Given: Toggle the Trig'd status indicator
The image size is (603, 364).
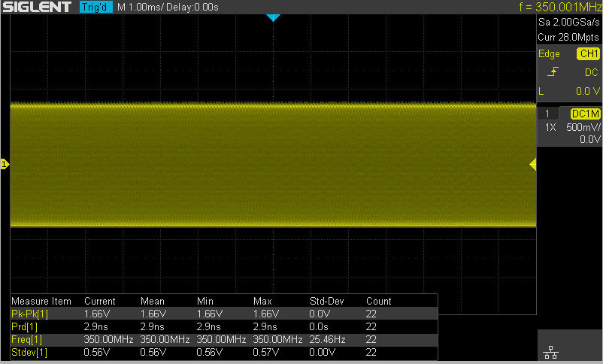Looking at the screenshot, I should (95, 8).
